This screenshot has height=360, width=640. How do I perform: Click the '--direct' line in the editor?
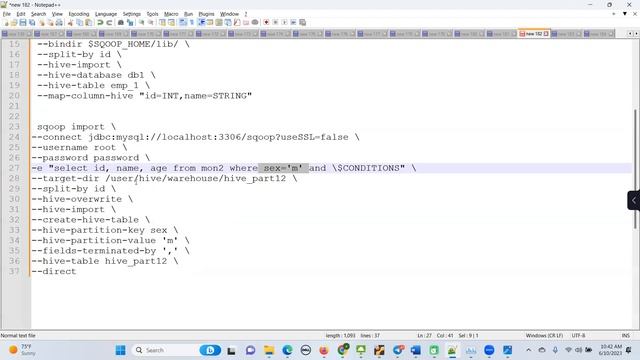[54, 271]
